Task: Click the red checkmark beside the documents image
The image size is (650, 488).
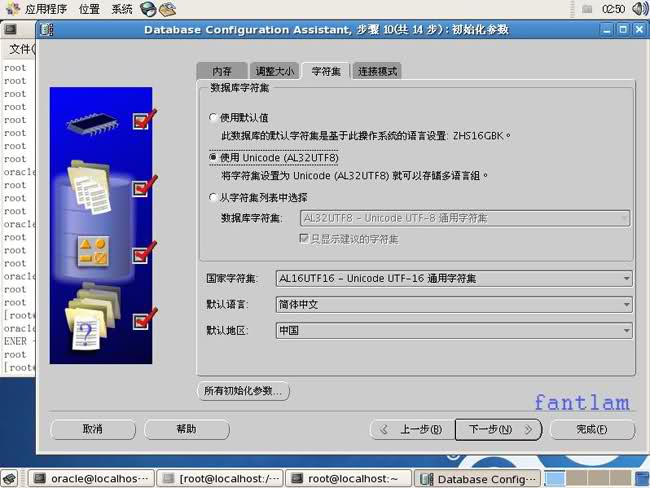Action: click(144, 186)
